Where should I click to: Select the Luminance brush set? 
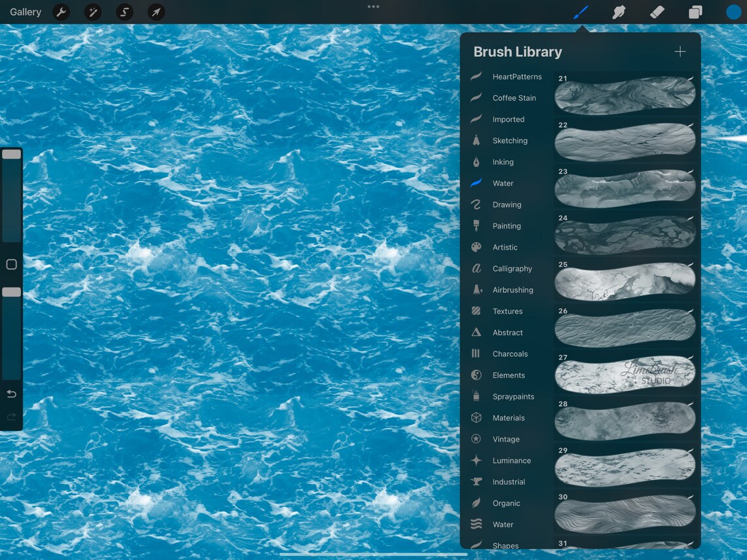[x=511, y=460]
